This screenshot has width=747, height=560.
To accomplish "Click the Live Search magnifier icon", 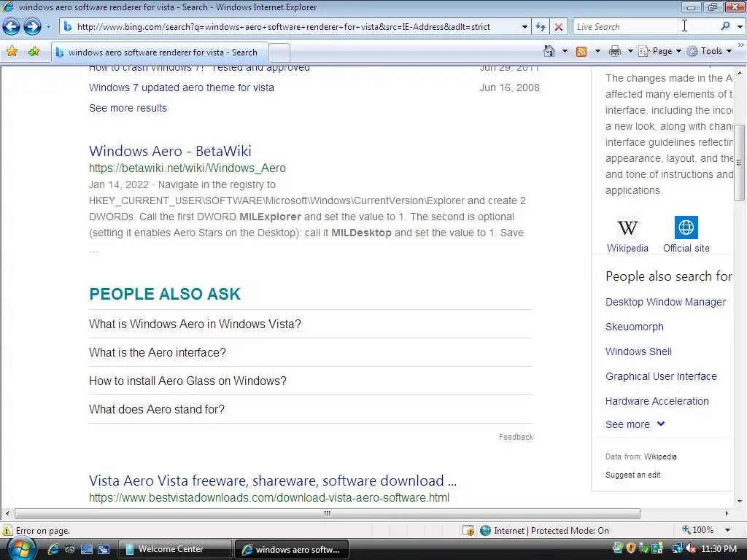I will pos(725,26).
